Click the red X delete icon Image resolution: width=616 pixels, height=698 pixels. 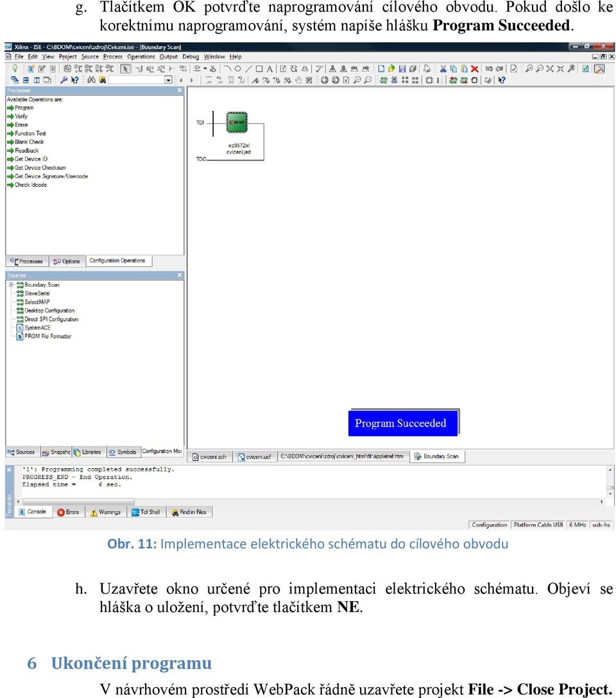[475, 69]
